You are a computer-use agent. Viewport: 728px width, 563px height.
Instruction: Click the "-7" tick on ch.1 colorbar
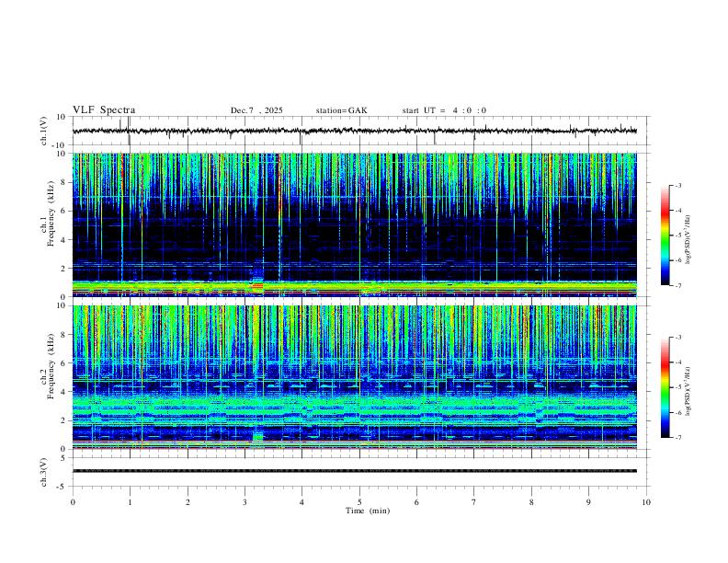click(x=677, y=285)
